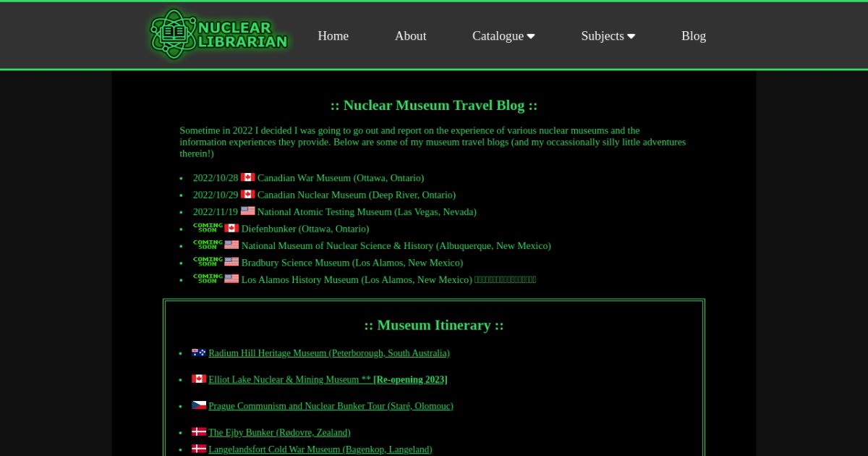Open the Home navigation item
Screen dimensions: 868x456
[333, 35]
